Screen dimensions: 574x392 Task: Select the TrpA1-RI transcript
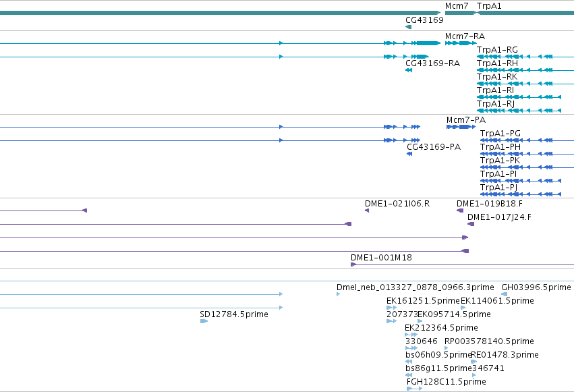[x=519, y=97]
